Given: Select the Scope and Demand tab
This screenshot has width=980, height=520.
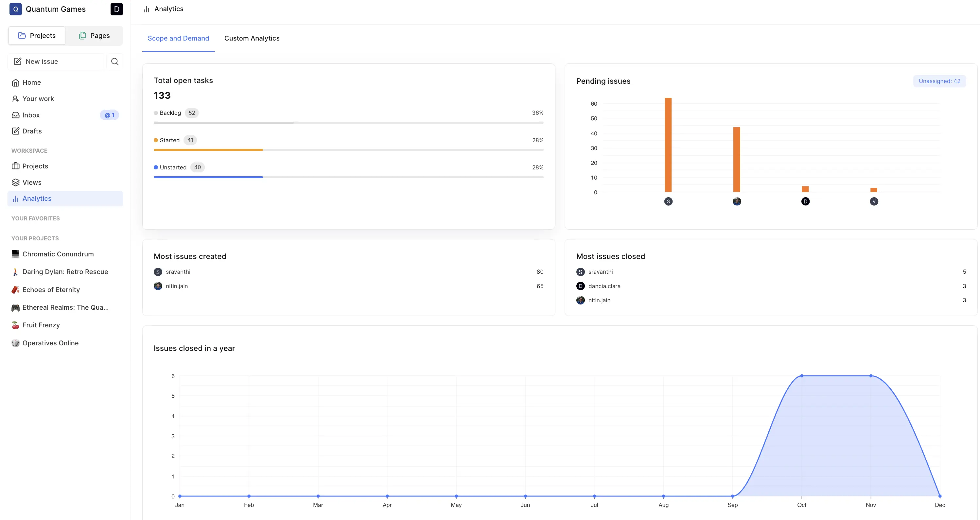Looking at the screenshot, I should (178, 38).
